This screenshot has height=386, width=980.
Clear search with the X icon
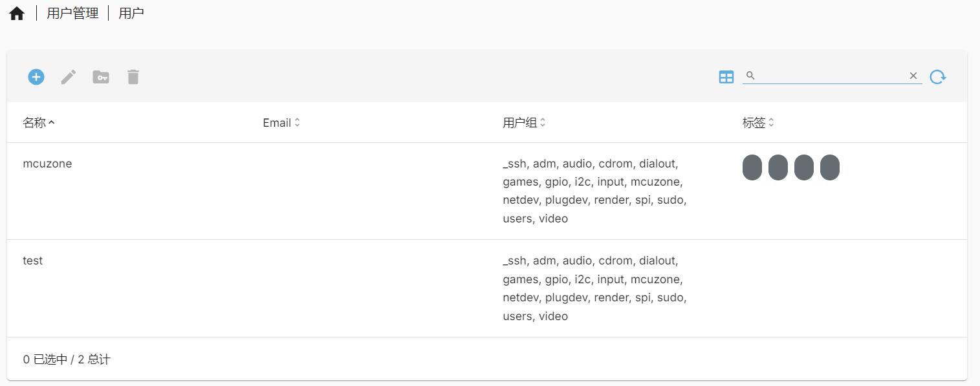coord(913,76)
